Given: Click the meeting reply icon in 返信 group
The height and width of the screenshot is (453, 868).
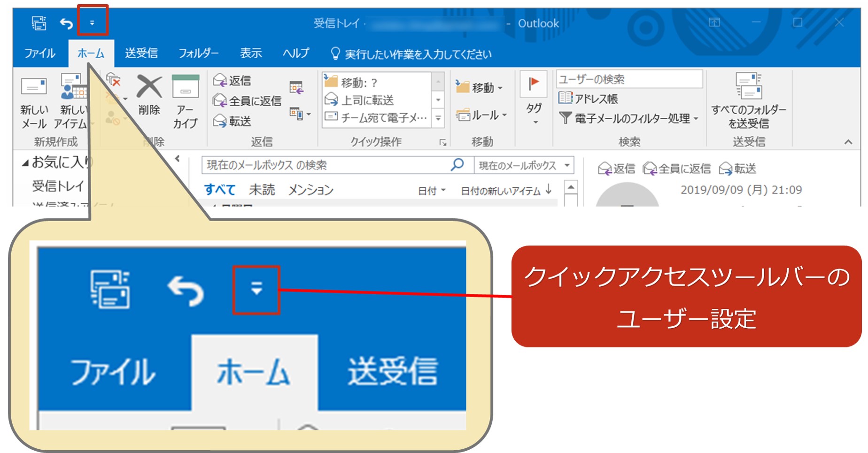Looking at the screenshot, I should 296,88.
